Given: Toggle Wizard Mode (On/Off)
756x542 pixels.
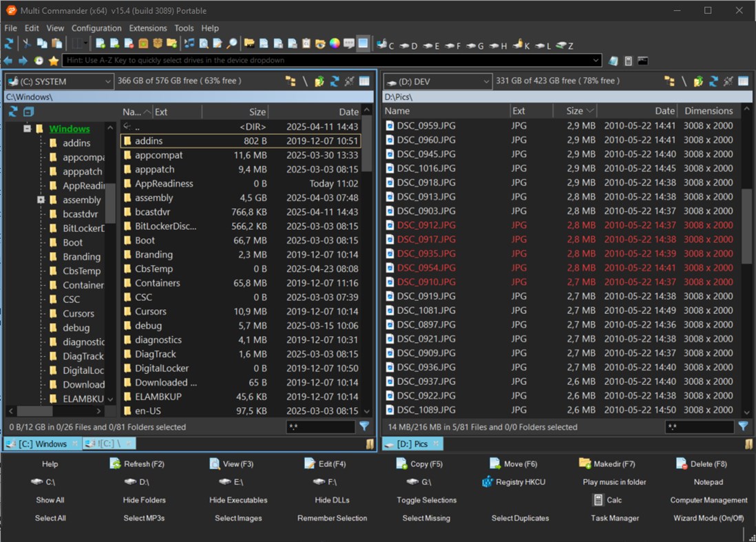Looking at the screenshot, I should coord(708,518).
